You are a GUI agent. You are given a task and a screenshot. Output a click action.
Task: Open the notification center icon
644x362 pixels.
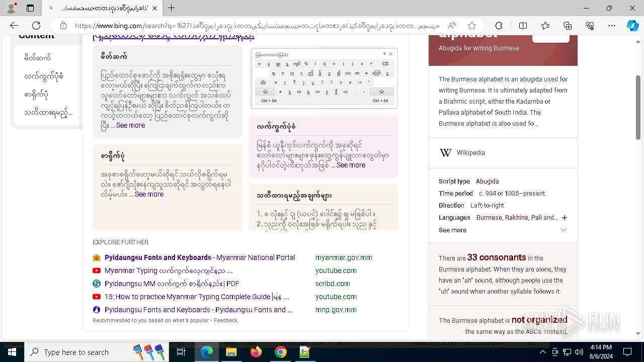627,352
